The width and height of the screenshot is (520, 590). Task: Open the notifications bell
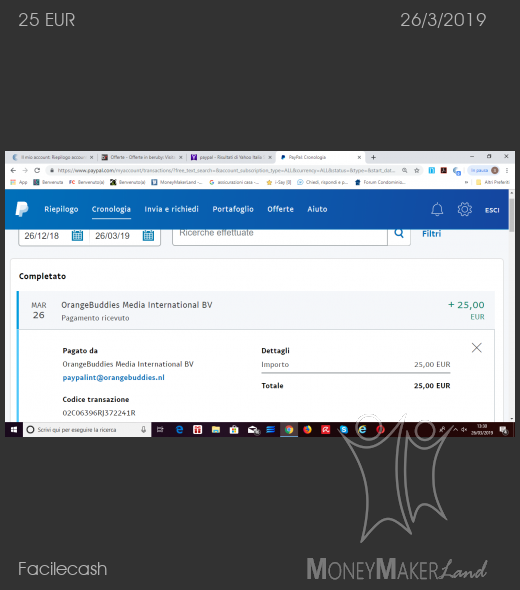click(x=437, y=209)
